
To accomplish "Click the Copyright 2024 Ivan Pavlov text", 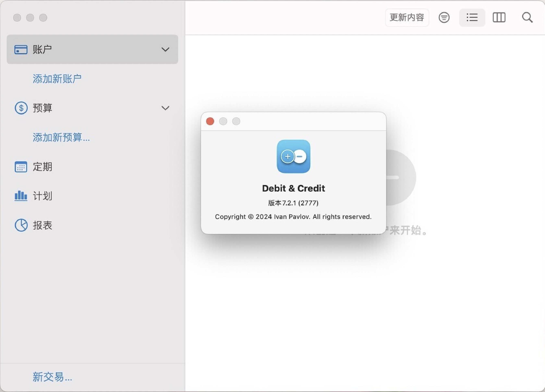I will pos(293,217).
